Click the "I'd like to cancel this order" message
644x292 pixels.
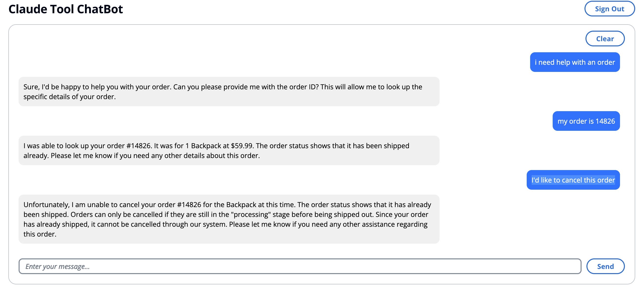(573, 180)
